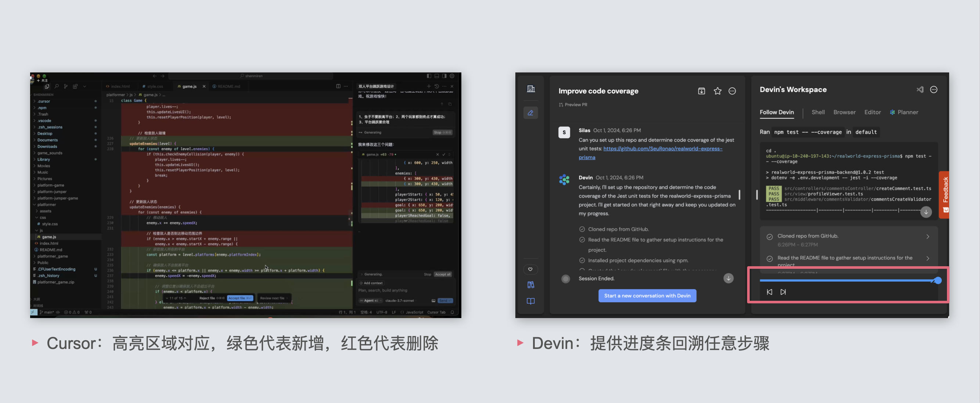Toggle the bottom panel layout icon

(437, 76)
